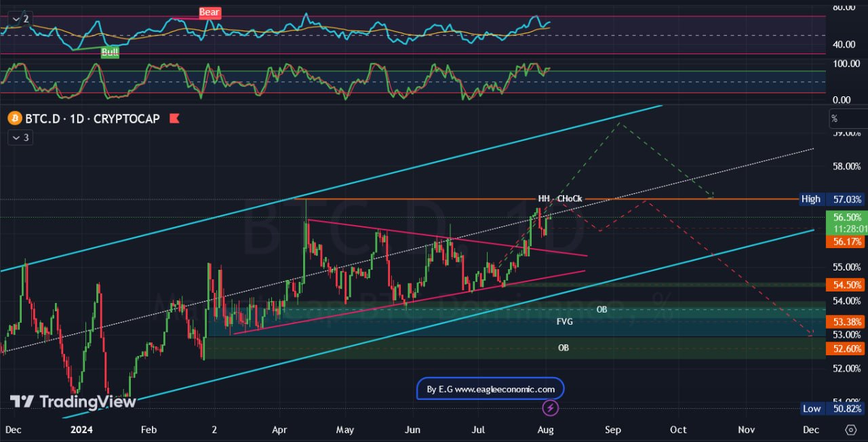Click the orange 56.17% price label
The width and height of the screenshot is (868, 442).
pos(846,241)
